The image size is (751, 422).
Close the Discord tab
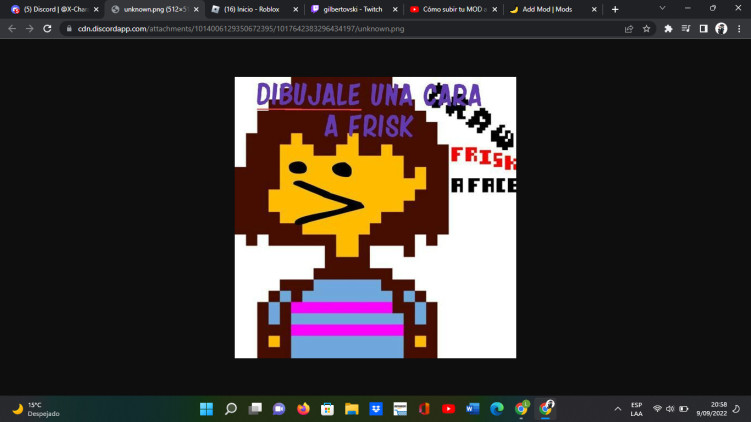pos(96,9)
